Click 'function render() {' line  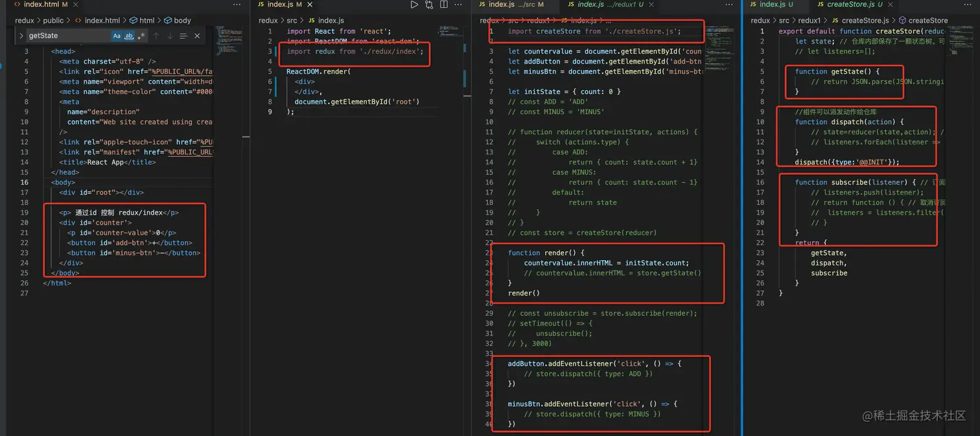546,252
